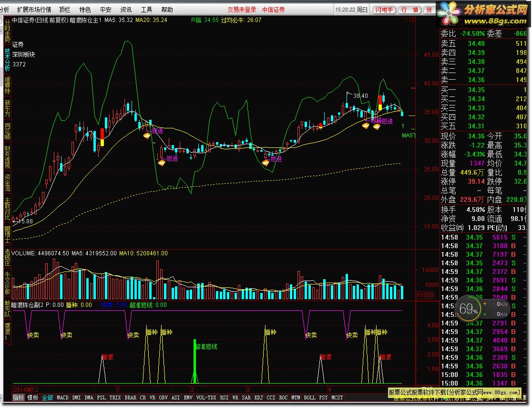Switch indicator to DMI
532x408 pixels.
(77, 398)
